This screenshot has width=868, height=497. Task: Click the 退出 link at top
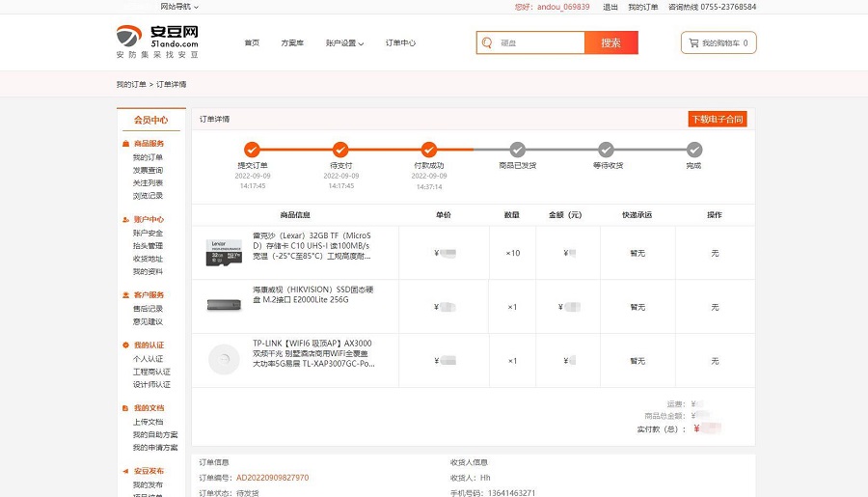[x=610, y=7]
